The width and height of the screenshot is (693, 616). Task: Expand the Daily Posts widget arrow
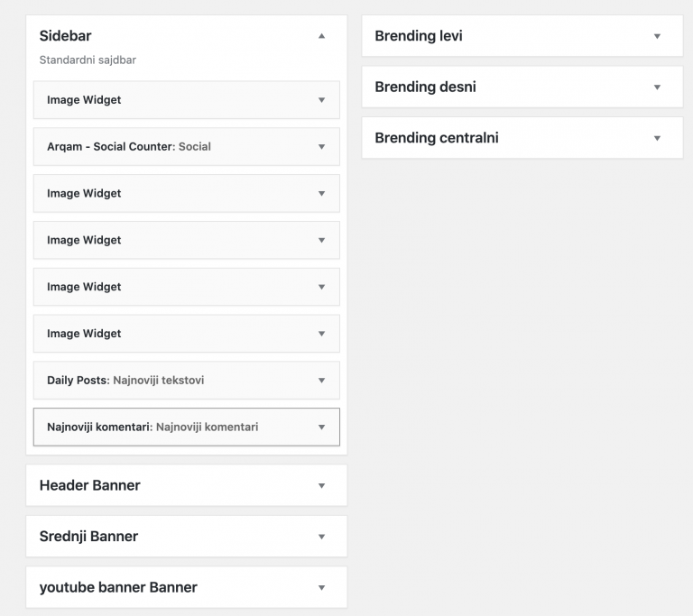[322, 381]
